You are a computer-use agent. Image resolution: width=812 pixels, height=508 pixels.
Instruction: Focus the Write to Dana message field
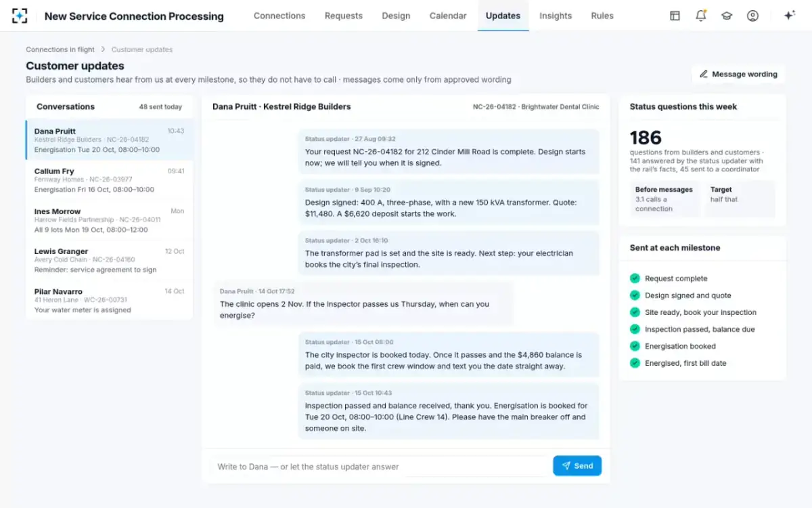click(x=380, y=466)
